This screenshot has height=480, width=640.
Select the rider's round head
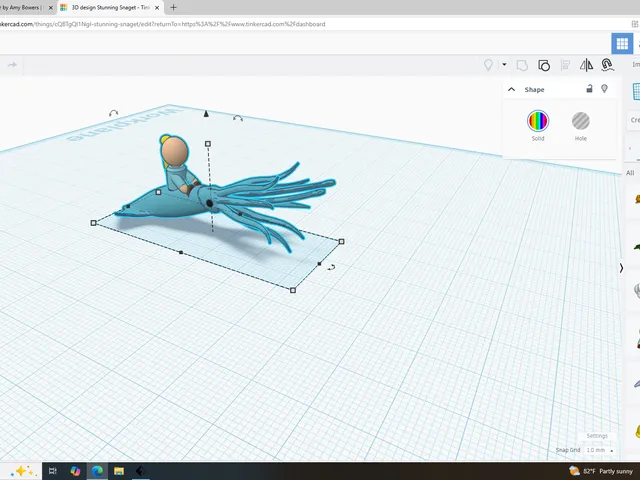click(x=175, y=151)
